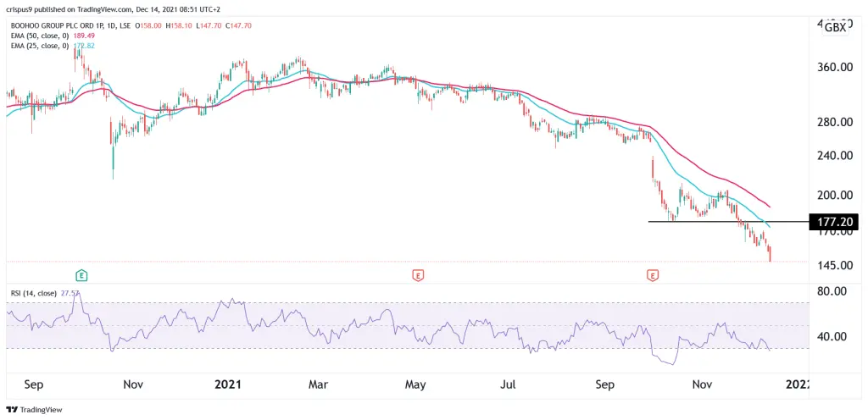Click the RSI (14, close) indicator legend

[33, 294]
